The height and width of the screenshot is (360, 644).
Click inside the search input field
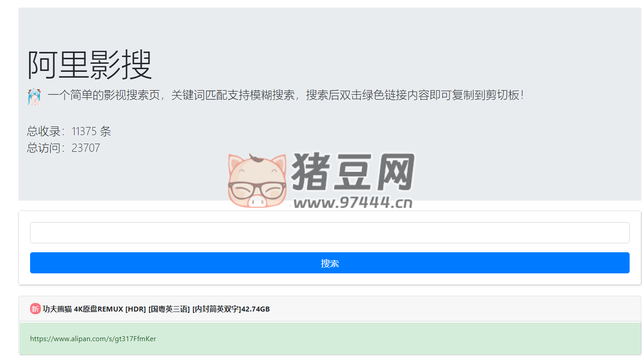tap(329, 233)
